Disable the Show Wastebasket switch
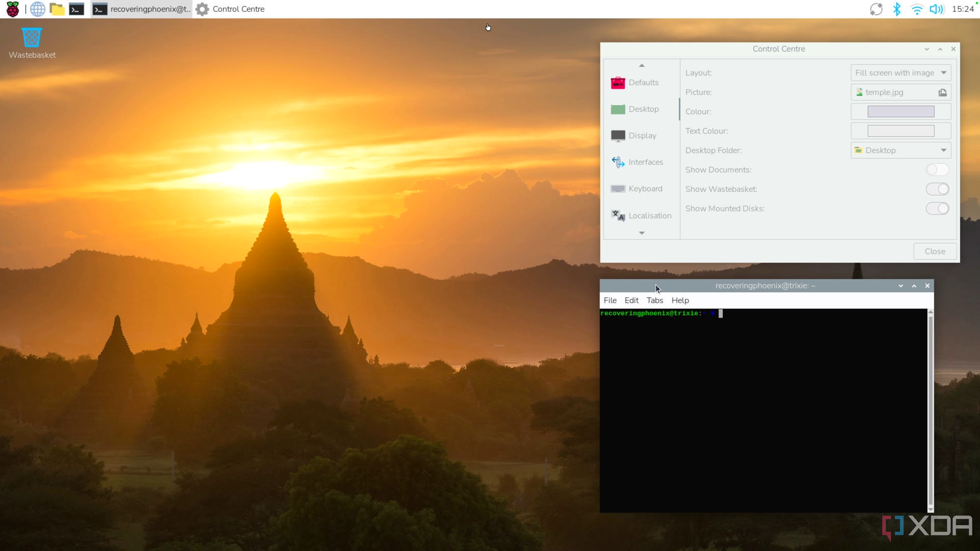980x551 pixels. (x=937, y=189)
